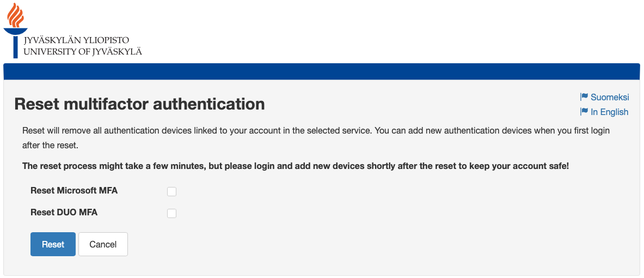The width and height of the screenshot is (644, 278).
Task: Click the Reset Microsoft MFA label
Action: click(x=74, y=191)
